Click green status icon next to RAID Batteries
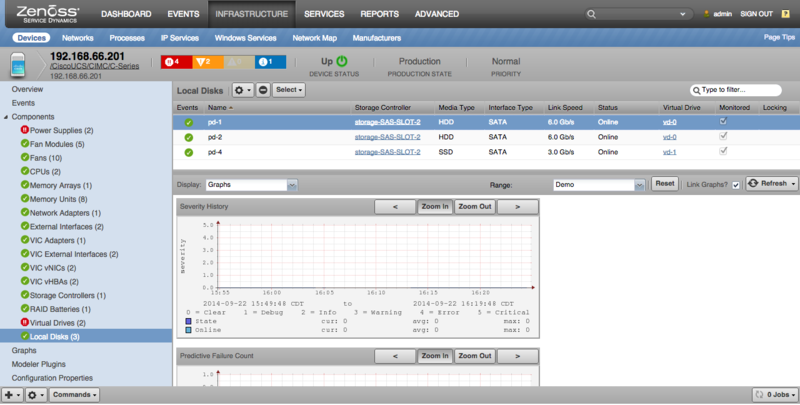This screenshot has height=405, width=800. pyautogui.click(x=24, y=309)
